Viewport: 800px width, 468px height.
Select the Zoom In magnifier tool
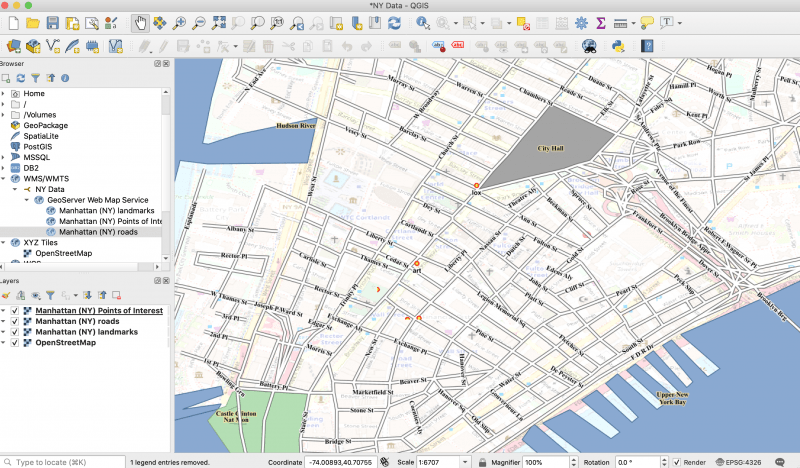point(179,23)
